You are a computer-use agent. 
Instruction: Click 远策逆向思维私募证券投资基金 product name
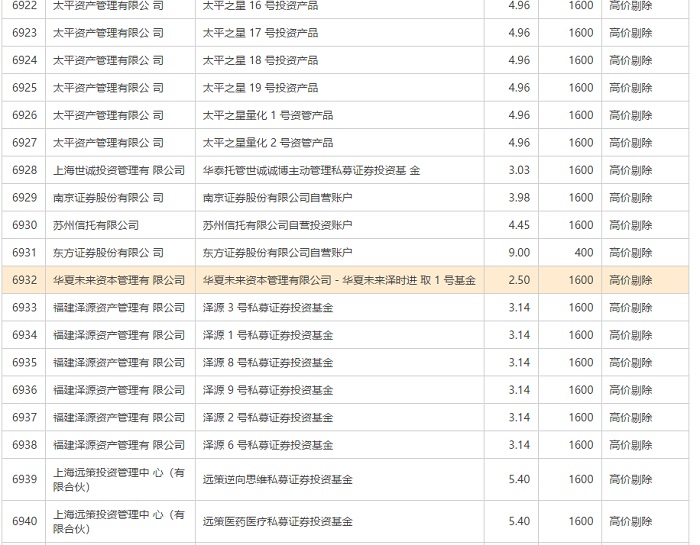(278, 480)
